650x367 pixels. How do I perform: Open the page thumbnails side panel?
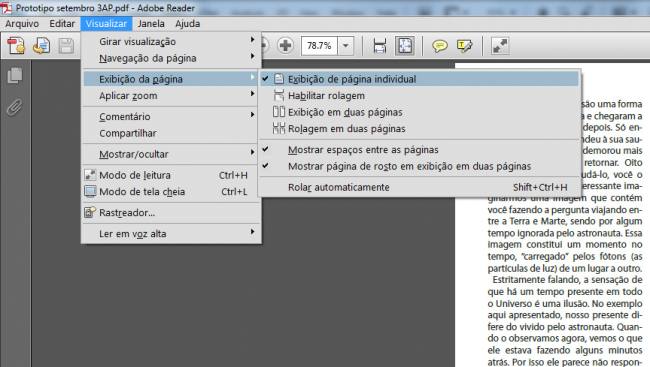click(x=15, y=75)
